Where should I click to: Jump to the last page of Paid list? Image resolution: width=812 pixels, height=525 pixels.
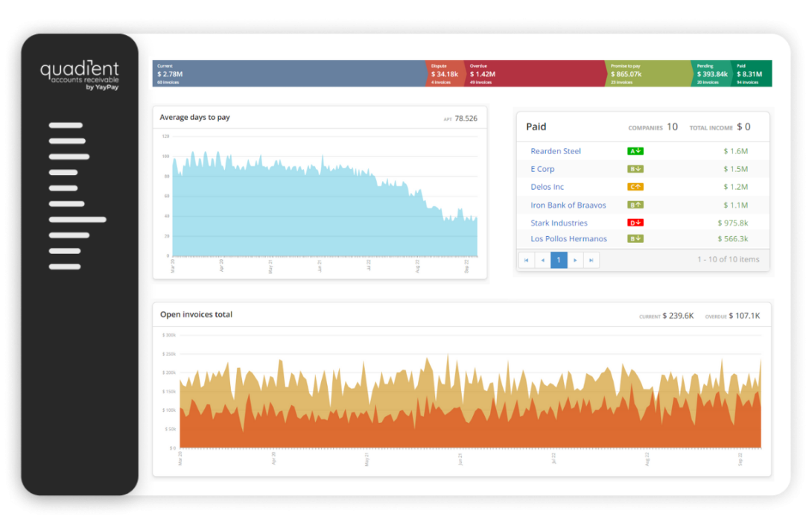click(591, 260)
